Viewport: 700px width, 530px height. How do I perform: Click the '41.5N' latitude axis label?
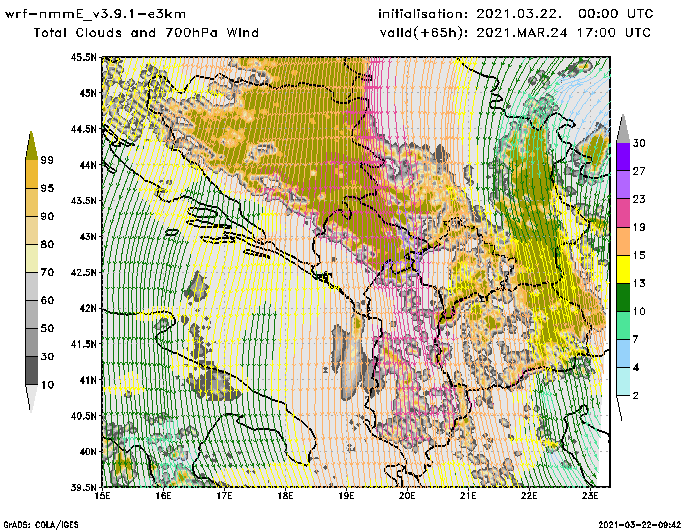pos(83,344)
